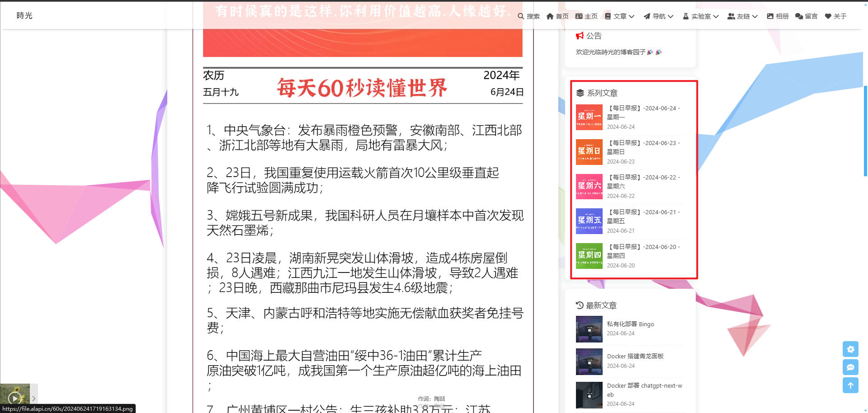Open Docker 搭建青龙面板 article
The width and height of the screenshot is (868, 413).
point(635,356)
